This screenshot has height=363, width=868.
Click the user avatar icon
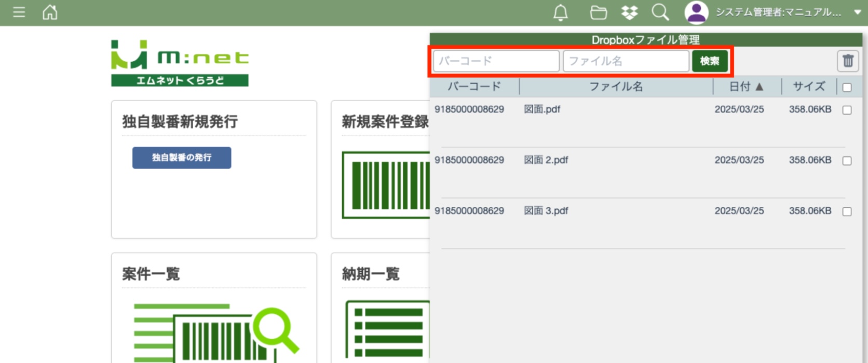(696, 12)
